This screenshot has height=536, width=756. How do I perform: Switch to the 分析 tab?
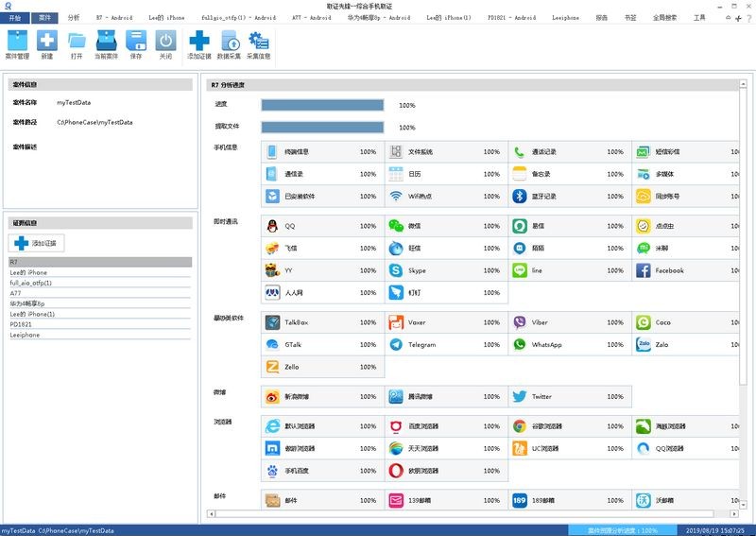tap(74, 18)
